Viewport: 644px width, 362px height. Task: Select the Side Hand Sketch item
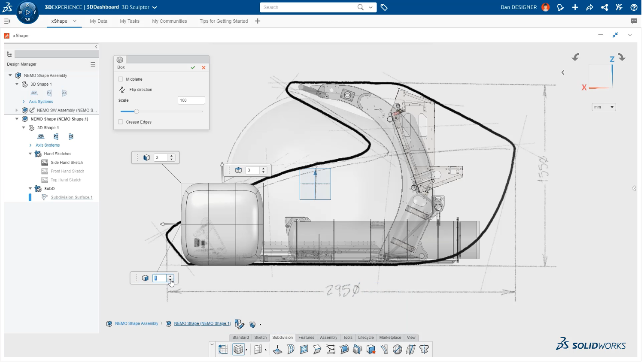coord(67,163)
